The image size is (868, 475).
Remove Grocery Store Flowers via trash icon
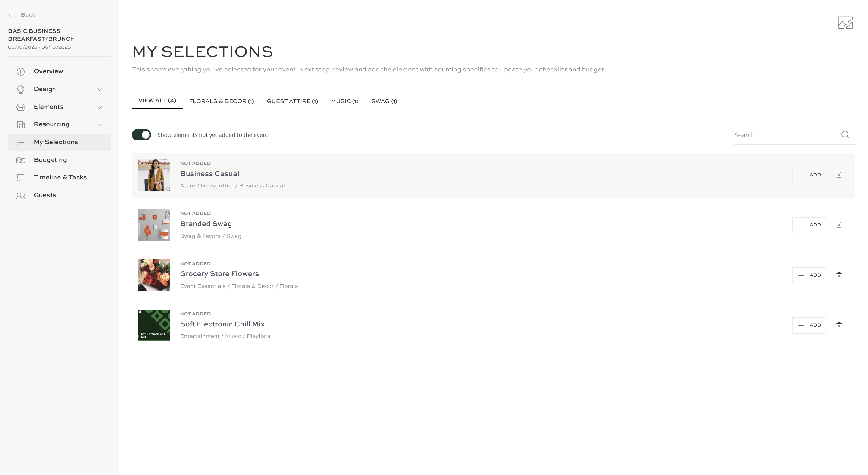(x=839, y=275)
